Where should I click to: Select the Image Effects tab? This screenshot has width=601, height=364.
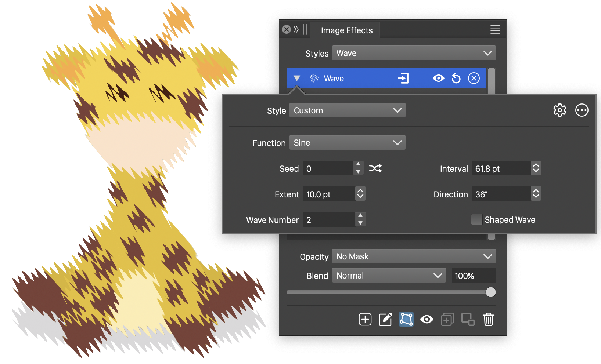tap(346, 30)
